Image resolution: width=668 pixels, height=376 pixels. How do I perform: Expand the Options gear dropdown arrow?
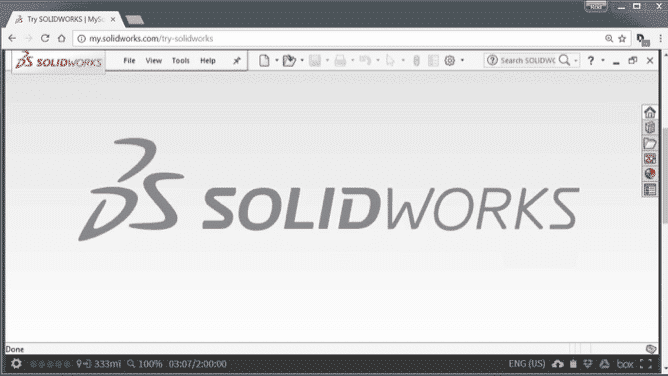[462, 60]
